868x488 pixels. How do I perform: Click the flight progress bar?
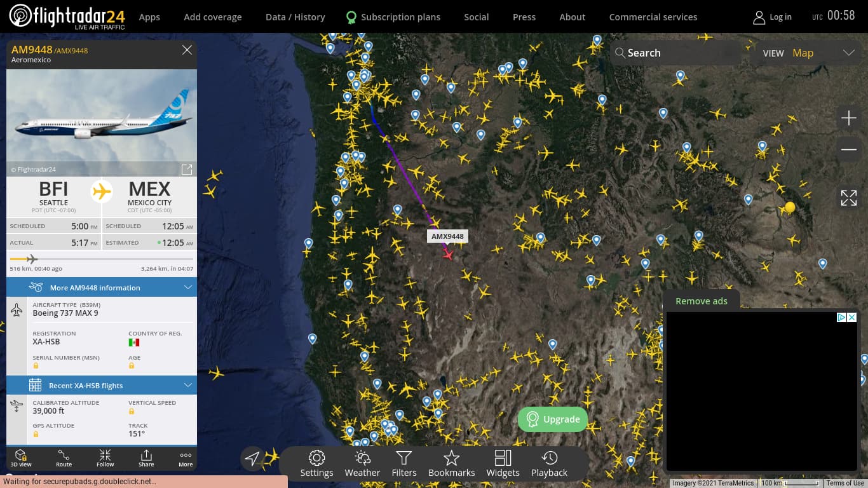pos(102,259)
